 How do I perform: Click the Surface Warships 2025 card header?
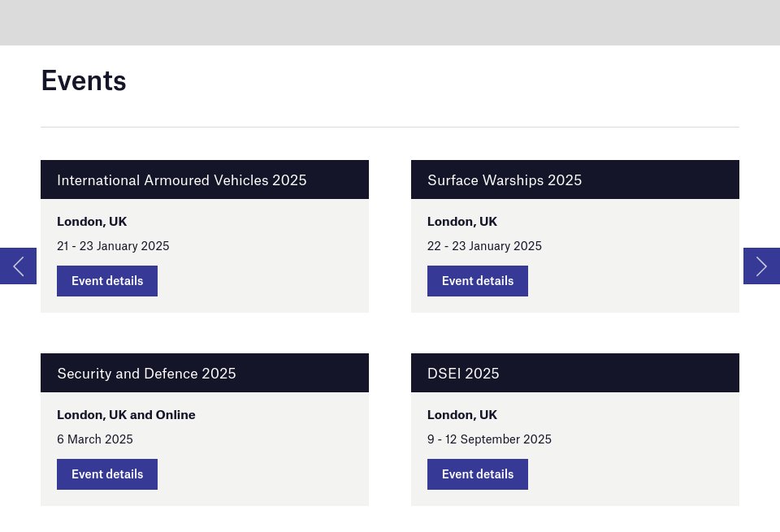(x=505, y=179)
